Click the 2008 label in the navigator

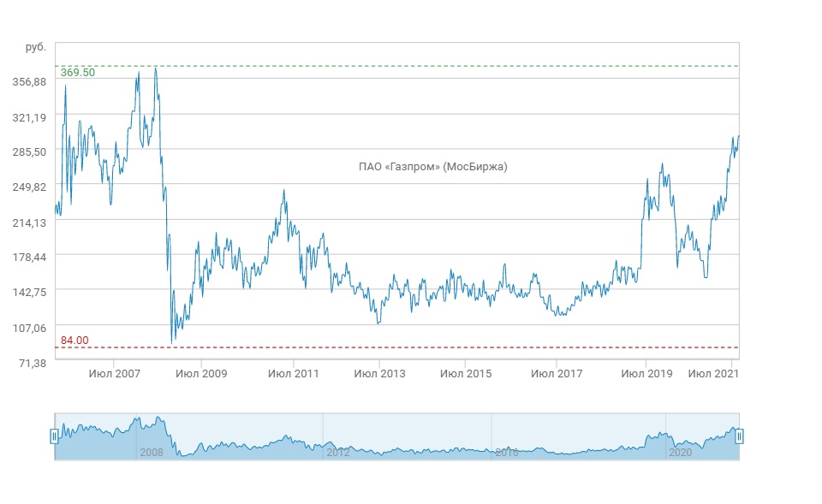pyautogui.click(x=150, y=452)
